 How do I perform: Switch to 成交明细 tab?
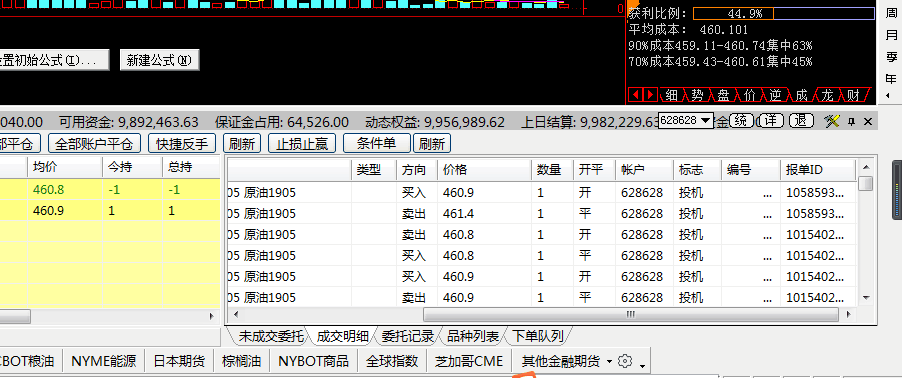[343, 336]
